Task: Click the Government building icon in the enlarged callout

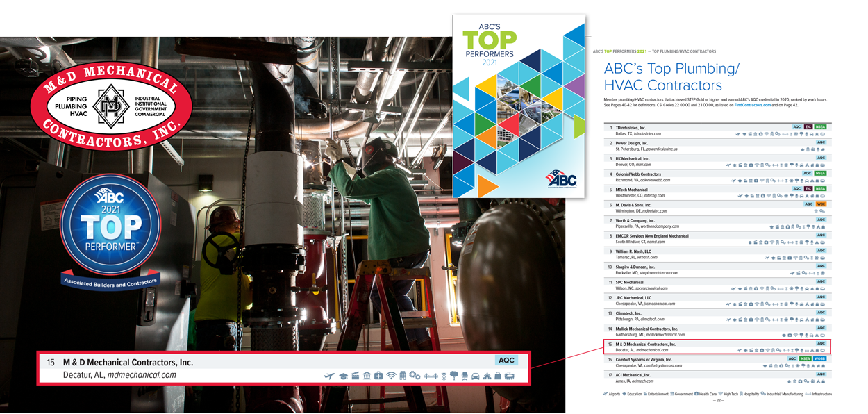Action: [367, 376]
